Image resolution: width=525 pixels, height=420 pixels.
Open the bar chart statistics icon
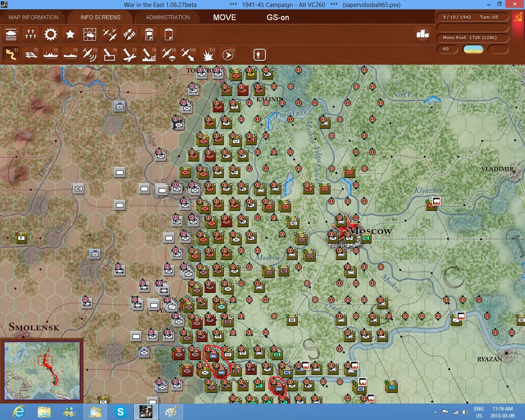point(422,34)
